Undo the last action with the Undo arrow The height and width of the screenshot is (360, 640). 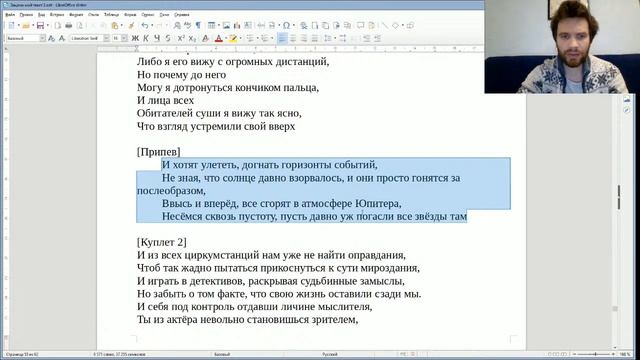click(x=144, y=25)
